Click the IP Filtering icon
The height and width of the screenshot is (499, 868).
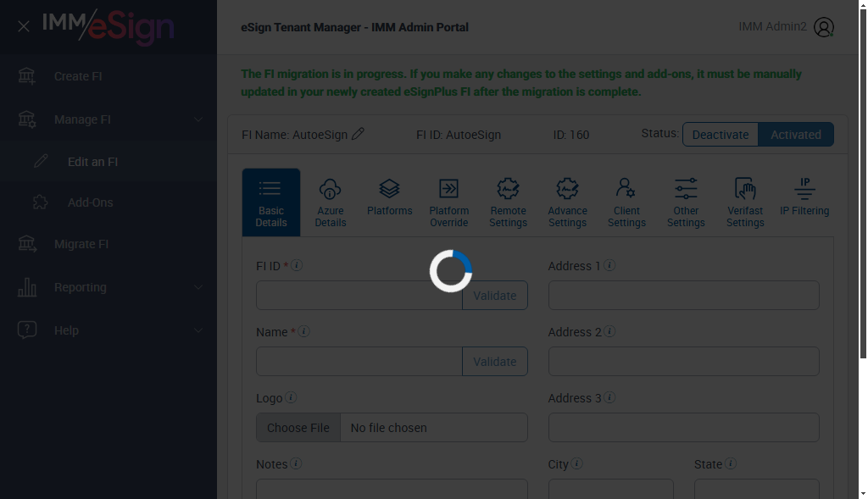coord(804,189)
